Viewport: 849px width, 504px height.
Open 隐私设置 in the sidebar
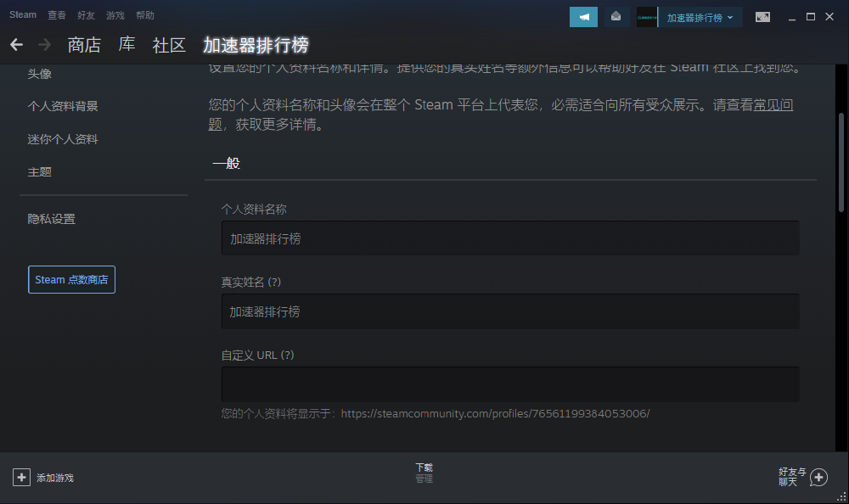(x=52, y=219)
